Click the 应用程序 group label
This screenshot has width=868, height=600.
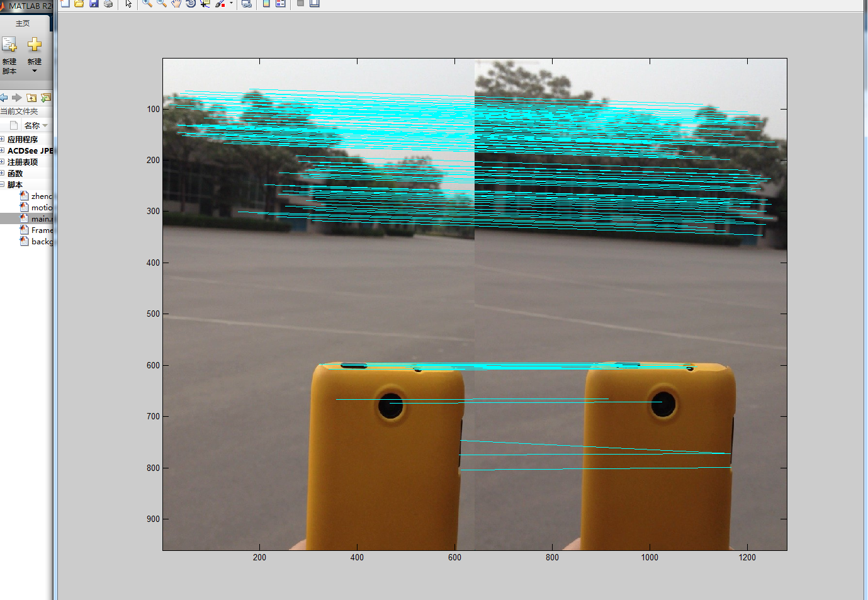pyautogui.click(x=23, y=139)
